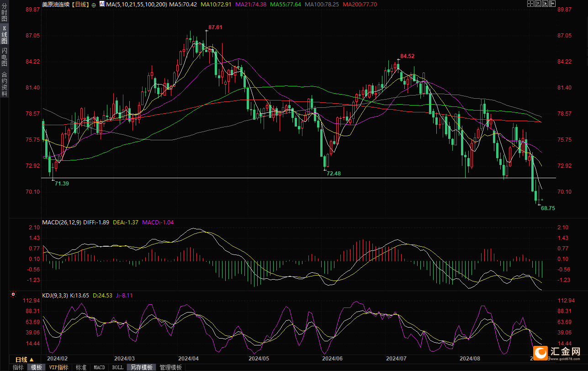588x371 pixels.
Task: Click the MACD:-1.04 purple value
Action: click(x=158, y=223)
